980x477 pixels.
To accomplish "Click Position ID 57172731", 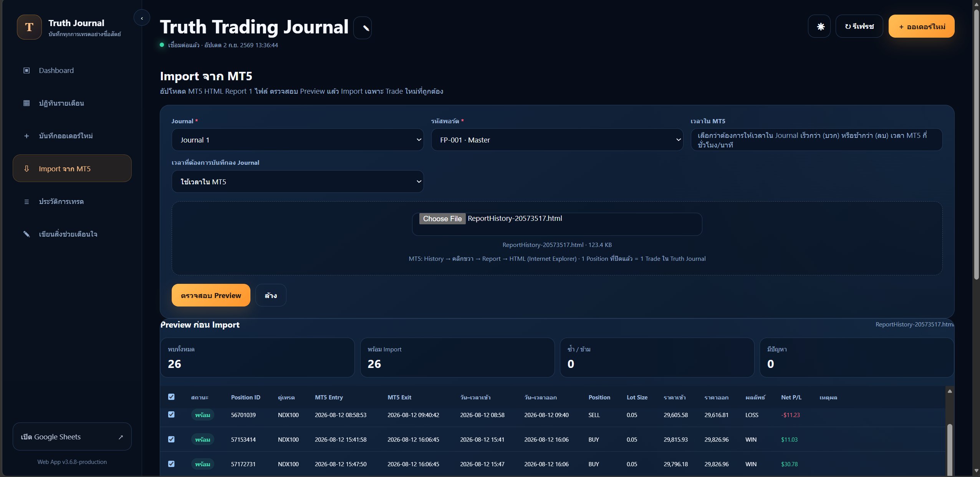I will [243, 464].
